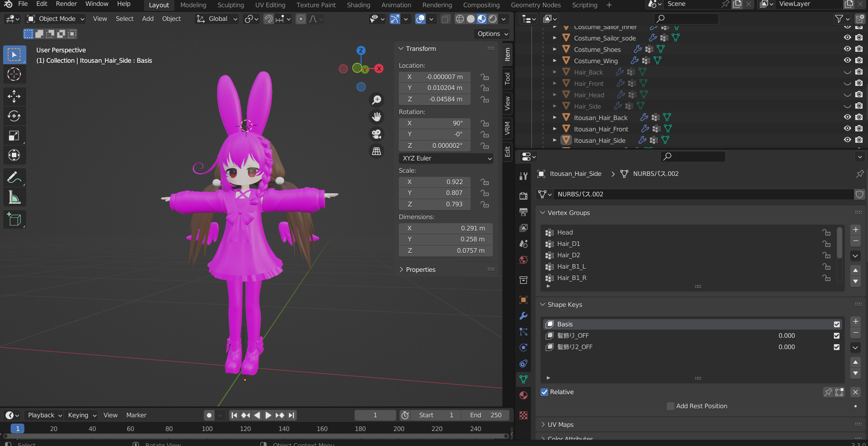Open Modifier properties wrench tab
Viewport: 868px width, 446px height.
pyautogui.click(x=523, y=316)
